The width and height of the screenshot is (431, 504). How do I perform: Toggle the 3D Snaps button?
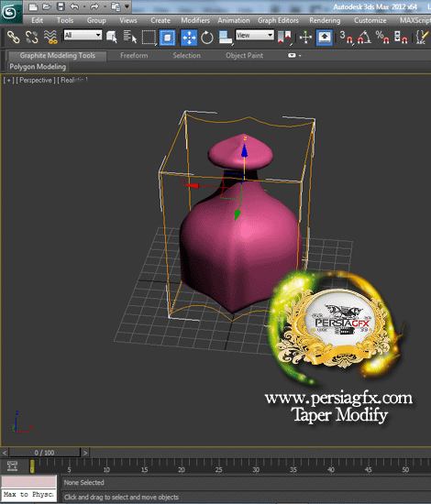(x=346, y=38)
